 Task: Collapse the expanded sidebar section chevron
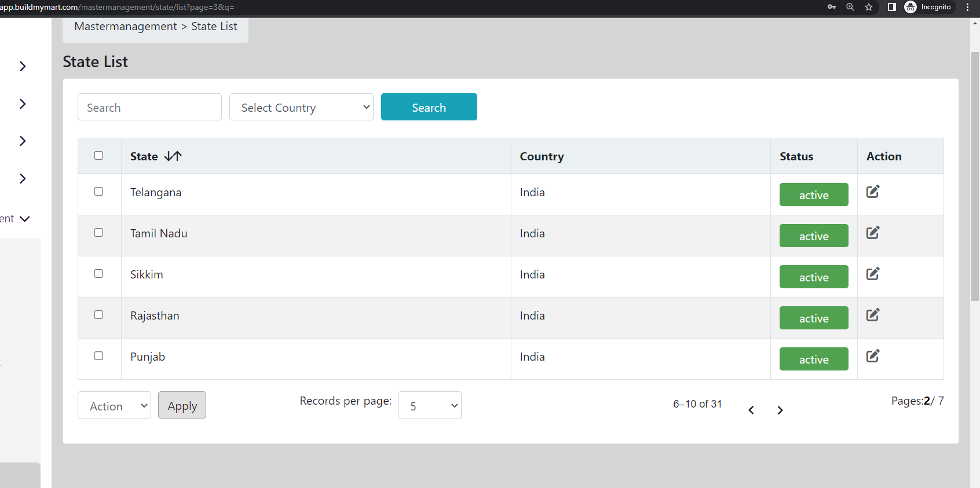pos(24,219)
